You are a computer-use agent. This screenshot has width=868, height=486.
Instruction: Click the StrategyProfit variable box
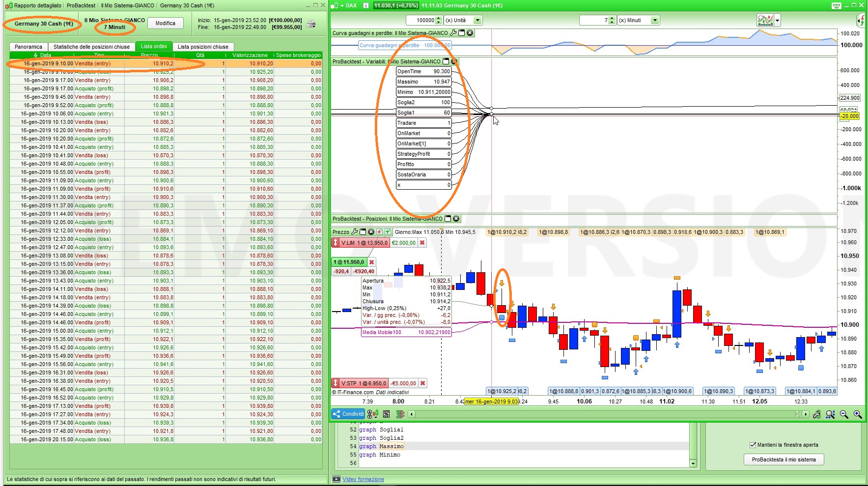click(423, 154)
